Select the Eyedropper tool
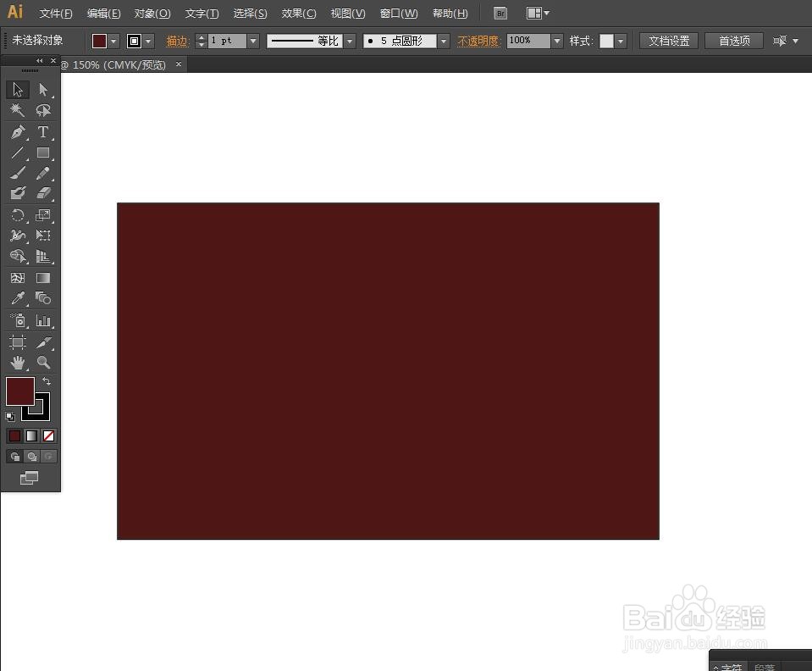Screen dimensions: 812x671 click(x=18, y=298)
